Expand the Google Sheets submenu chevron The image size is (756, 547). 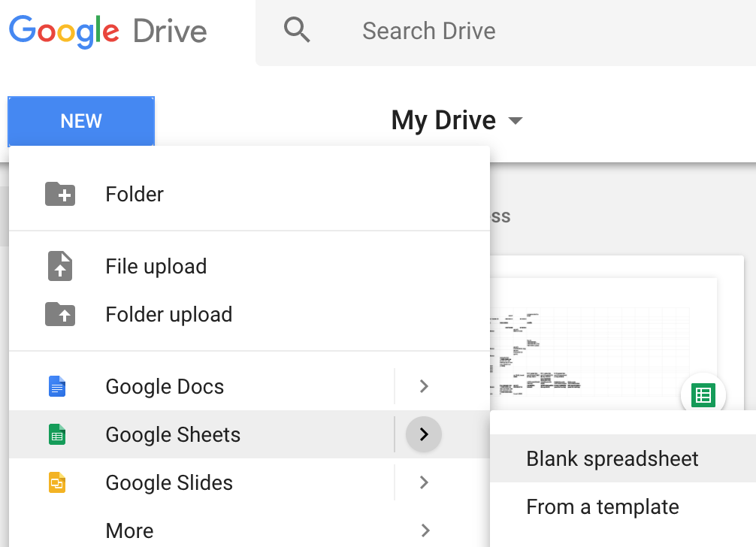(424, 434)
